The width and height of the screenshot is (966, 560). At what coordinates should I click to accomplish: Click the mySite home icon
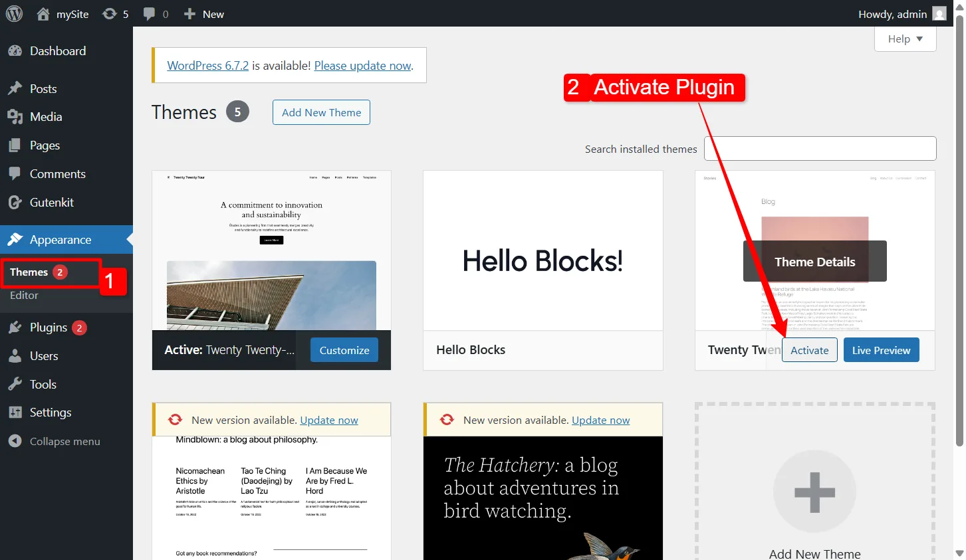43,14
